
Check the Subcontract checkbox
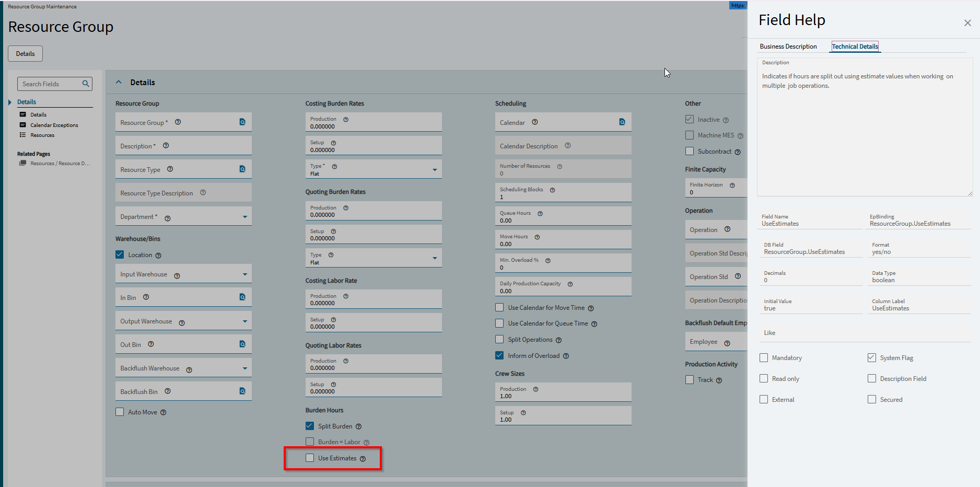click(690, 151)
